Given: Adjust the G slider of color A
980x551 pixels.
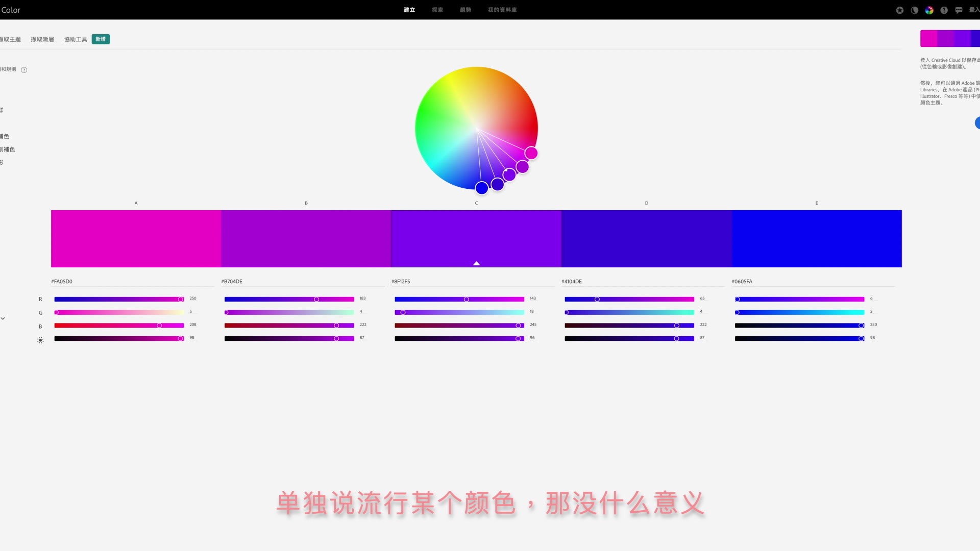Looking at the screenshot, I should (119, 312).
